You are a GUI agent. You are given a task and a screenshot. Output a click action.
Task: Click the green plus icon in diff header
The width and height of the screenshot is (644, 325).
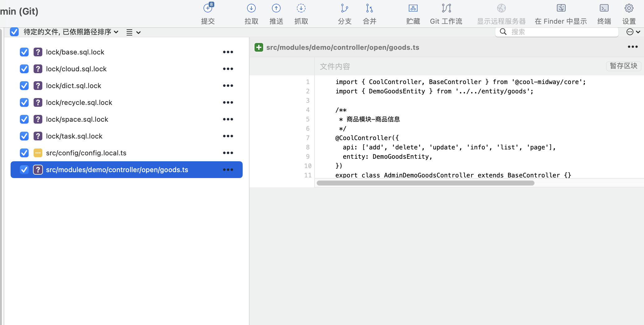pos(259,47)
